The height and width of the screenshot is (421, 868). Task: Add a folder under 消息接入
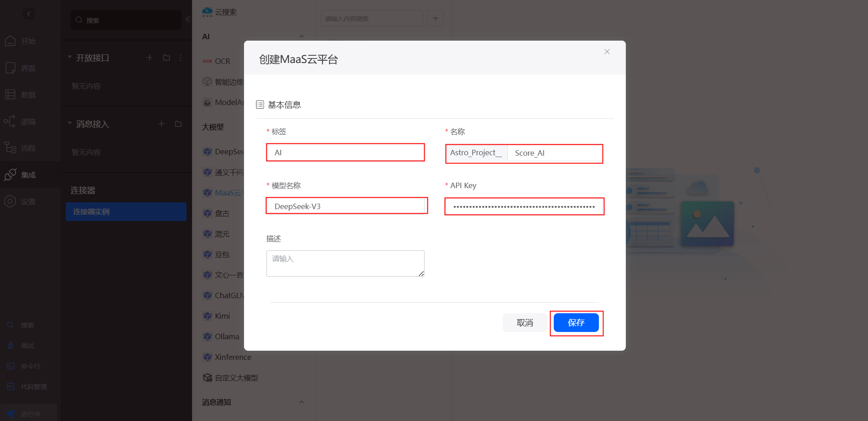pos(178,124)
